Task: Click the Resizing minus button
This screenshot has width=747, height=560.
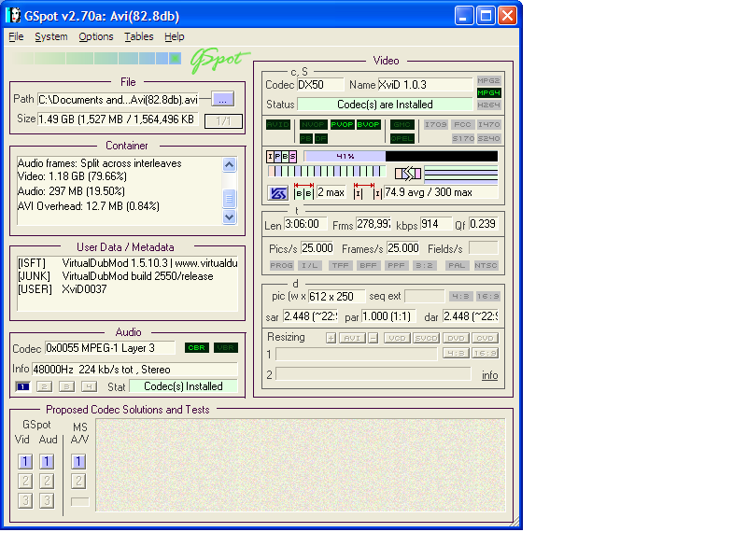Action: (373, 338)
